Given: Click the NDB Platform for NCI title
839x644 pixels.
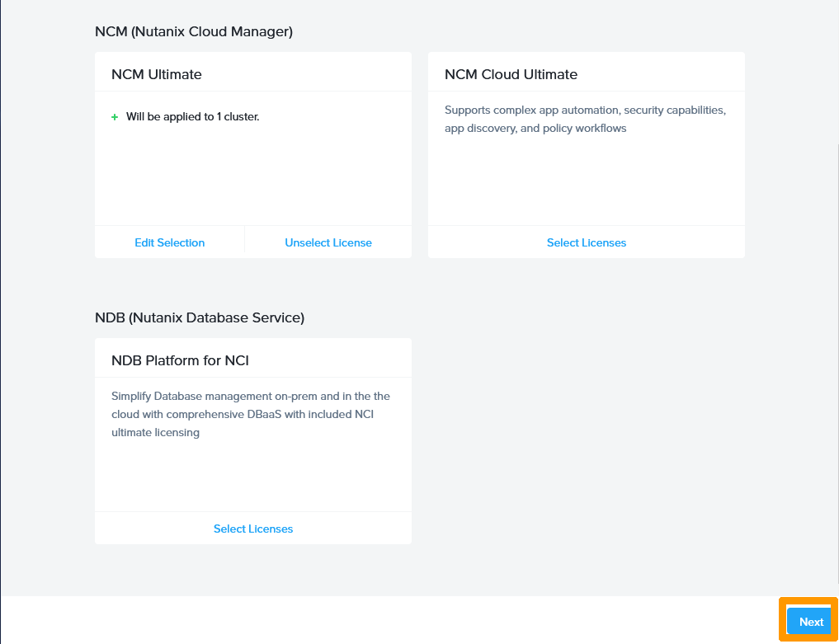Looking at the screenshot, I should tap(180, 360).
